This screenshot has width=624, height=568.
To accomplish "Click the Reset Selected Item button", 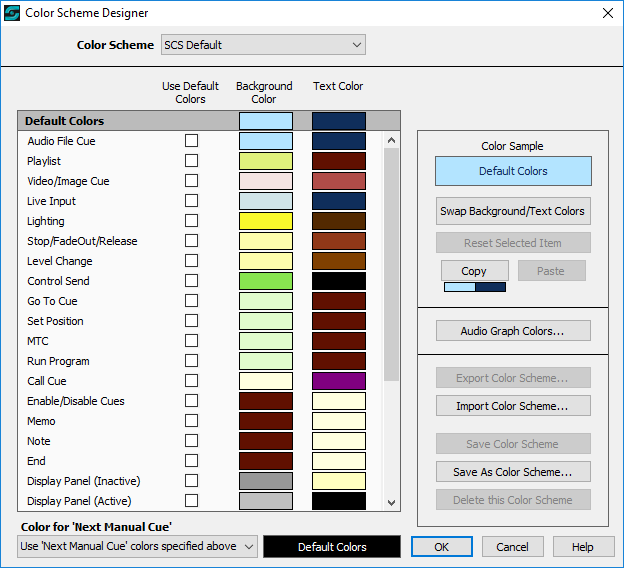I will pyautogui.click(x=513, y=243).
